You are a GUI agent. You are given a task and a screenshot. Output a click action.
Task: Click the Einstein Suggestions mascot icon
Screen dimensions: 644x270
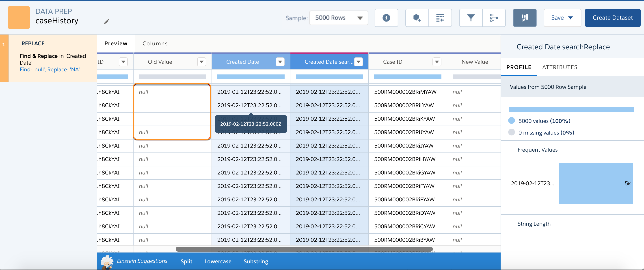coord(107,261)
